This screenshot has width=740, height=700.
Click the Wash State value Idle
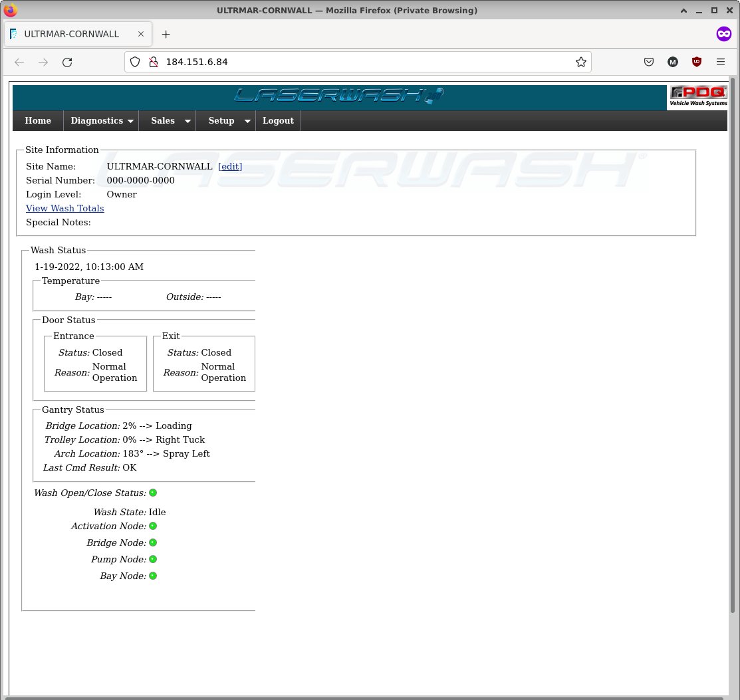[157, 512]
